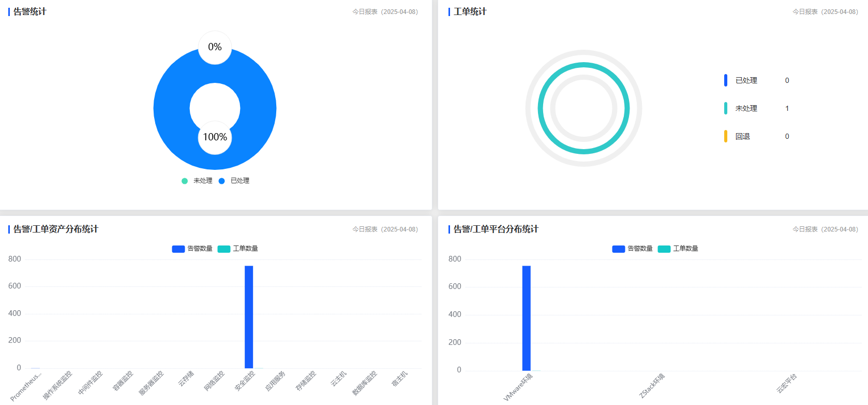Click 今日报表 date in 告警统计 panel
The image size is (868, 405).
(385, 11)
